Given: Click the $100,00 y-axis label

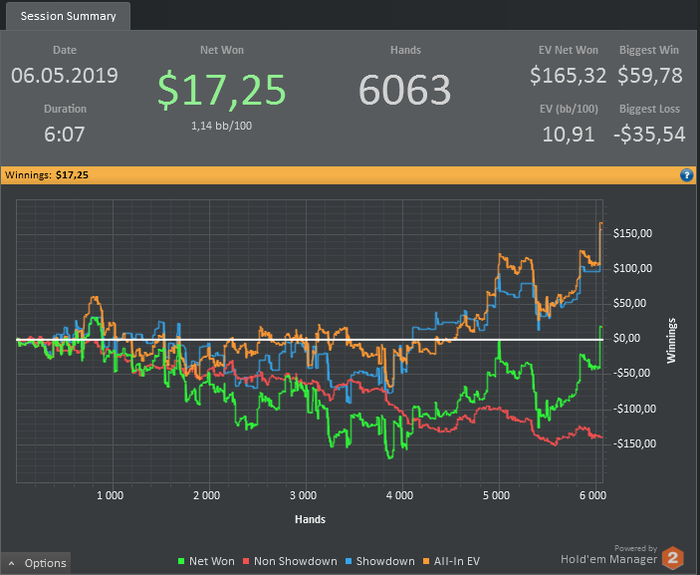Looking at the screenshot, I should tap(632, 268).
